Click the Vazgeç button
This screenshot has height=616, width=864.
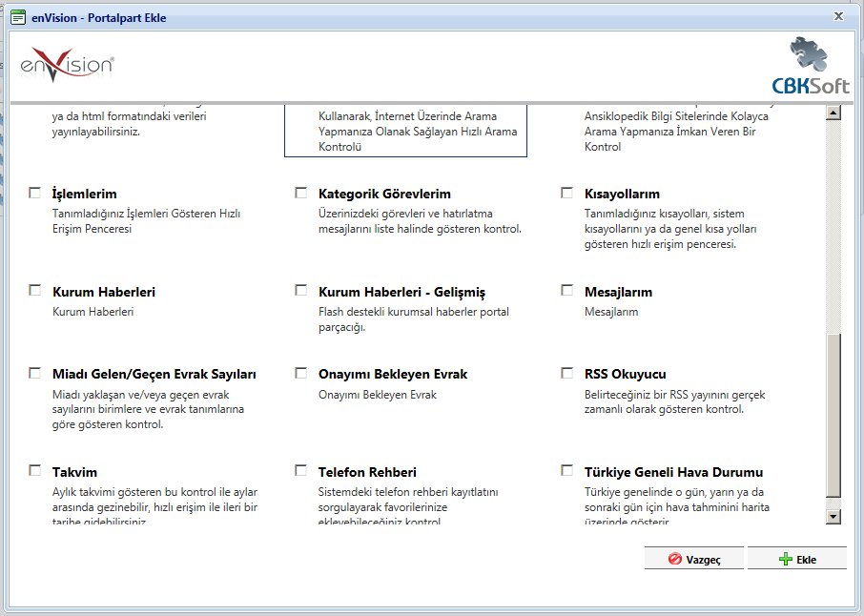[x=693, y=558]
